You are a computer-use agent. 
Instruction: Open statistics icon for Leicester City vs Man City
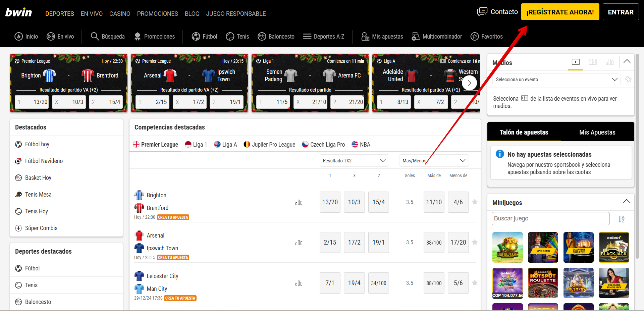tap(299, 283)
